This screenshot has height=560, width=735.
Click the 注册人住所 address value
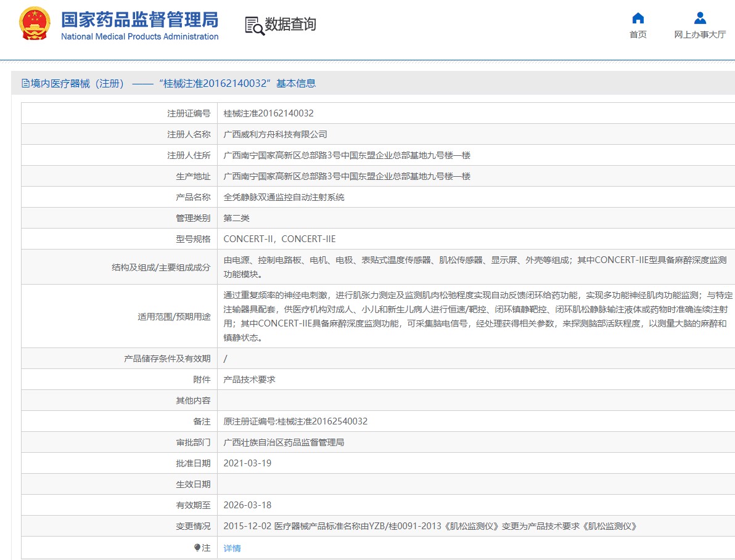pos(347,155)
